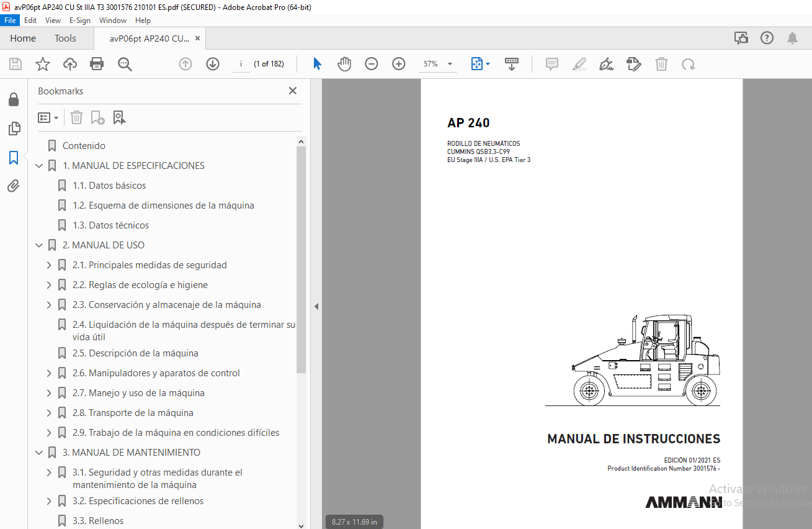Activate the Hand pan tool
This screenshot has width=812, height=529.
(344, 64)
